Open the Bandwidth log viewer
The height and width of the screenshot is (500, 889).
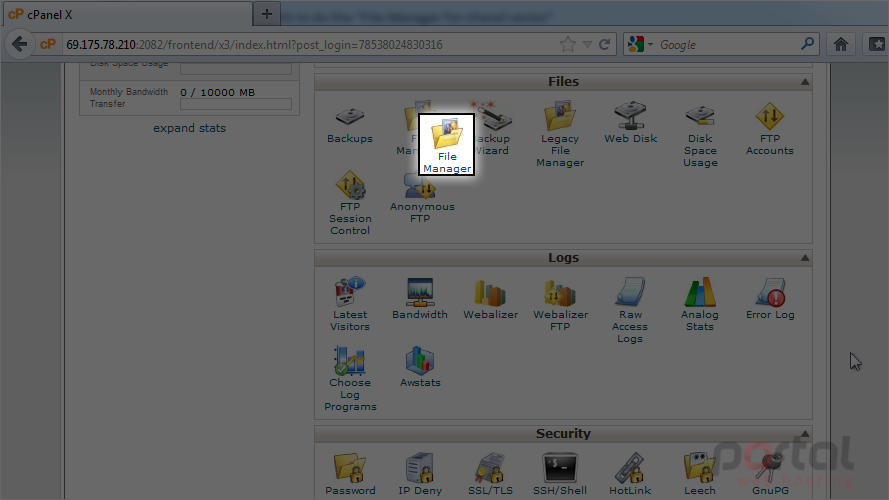(420, 299)
